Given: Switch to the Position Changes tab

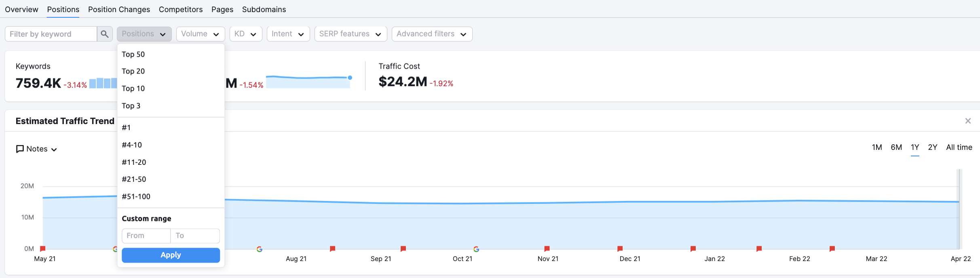Looking at the screenshot, I should (119, 9).
